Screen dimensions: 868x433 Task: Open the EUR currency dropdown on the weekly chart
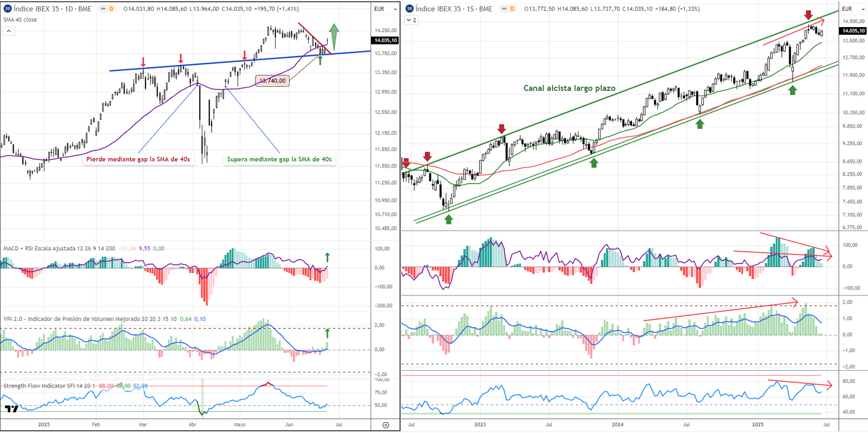853,9
